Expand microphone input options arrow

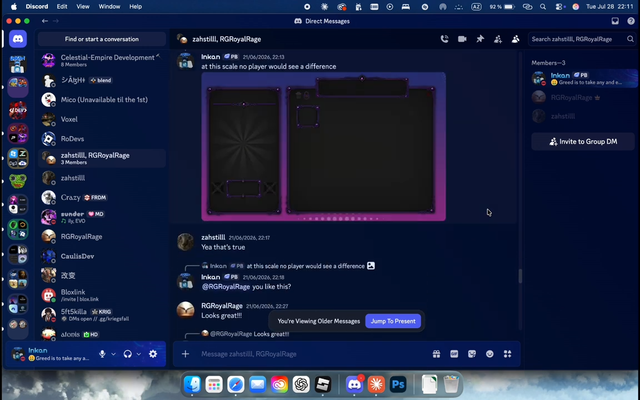tap(113, 354)
